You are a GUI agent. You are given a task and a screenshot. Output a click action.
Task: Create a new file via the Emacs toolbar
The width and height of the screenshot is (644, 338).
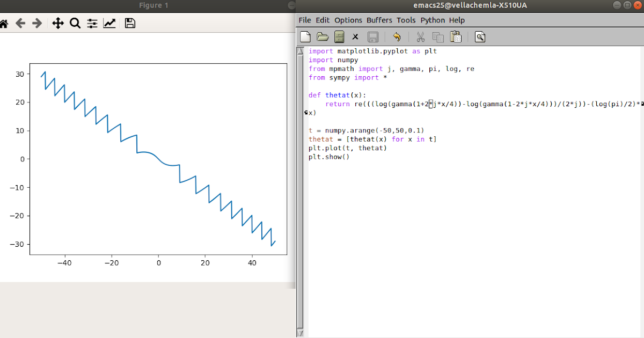[x=305, y=36]
